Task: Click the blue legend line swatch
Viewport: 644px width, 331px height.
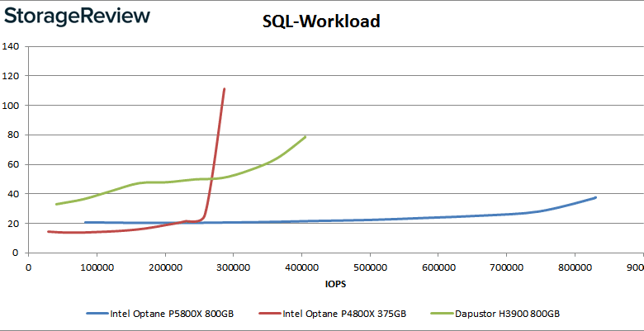Action: [x=97, y=314]
